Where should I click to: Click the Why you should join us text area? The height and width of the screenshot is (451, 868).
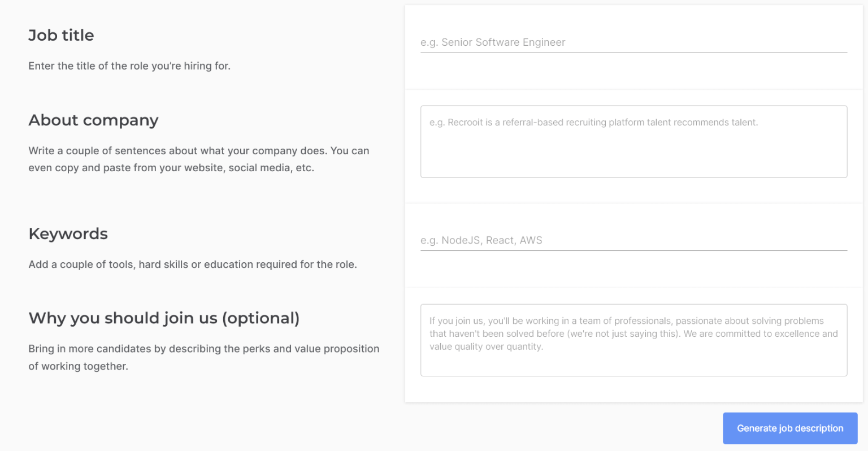[x=633, y=339]
